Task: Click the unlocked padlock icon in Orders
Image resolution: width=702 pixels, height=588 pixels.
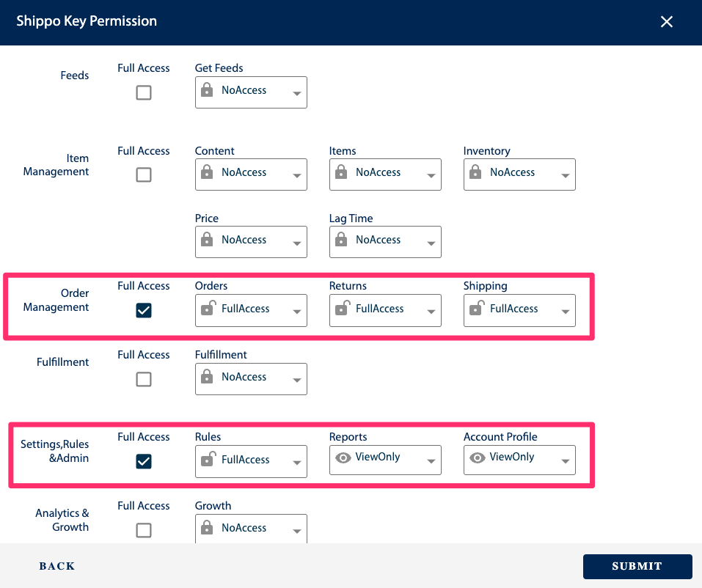Action: 208,309
